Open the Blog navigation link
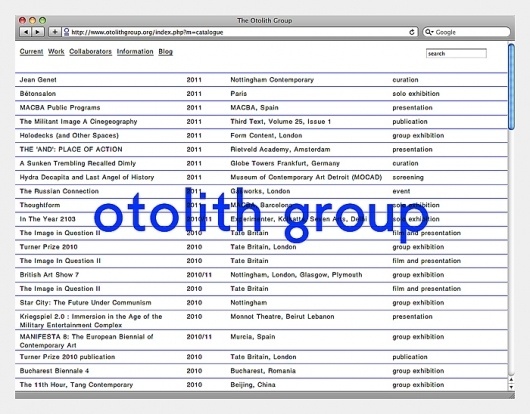Image resolution: width=530 pixels, height=414 pixels. click(165, 52)
